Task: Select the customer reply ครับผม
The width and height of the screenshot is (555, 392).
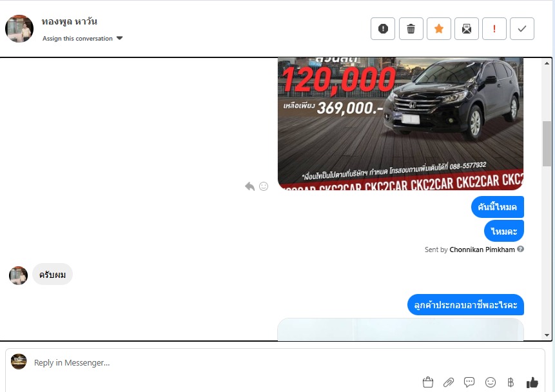Action: coord(52,275)
